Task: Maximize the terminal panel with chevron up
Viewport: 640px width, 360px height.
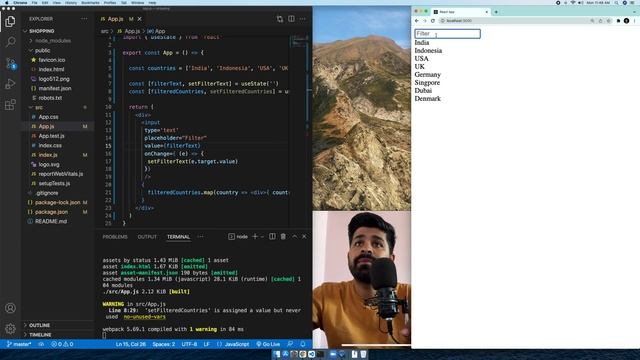Action: click(294, 236)
